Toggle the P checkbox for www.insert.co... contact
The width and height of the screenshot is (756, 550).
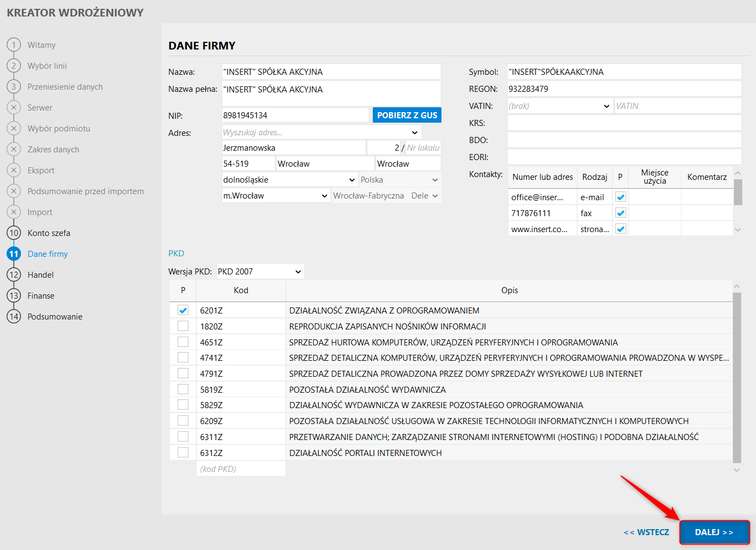tap(621, 229)
